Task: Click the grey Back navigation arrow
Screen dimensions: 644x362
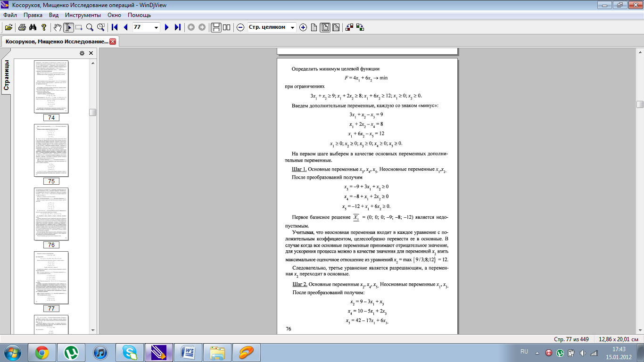Action: click(x=191, y=27)
